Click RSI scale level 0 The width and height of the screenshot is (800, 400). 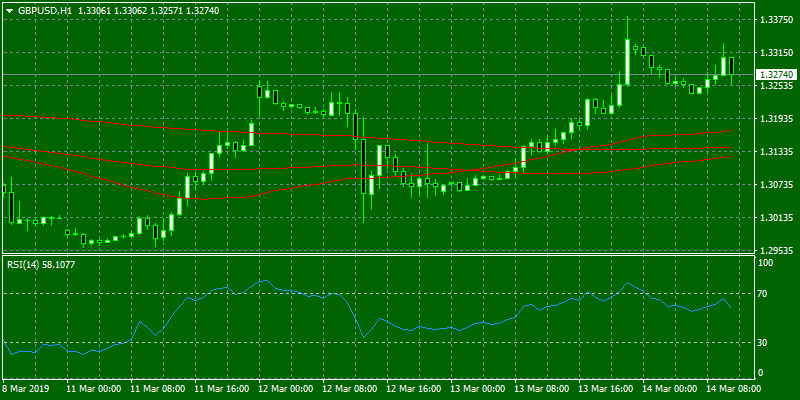tap(762, 373)
